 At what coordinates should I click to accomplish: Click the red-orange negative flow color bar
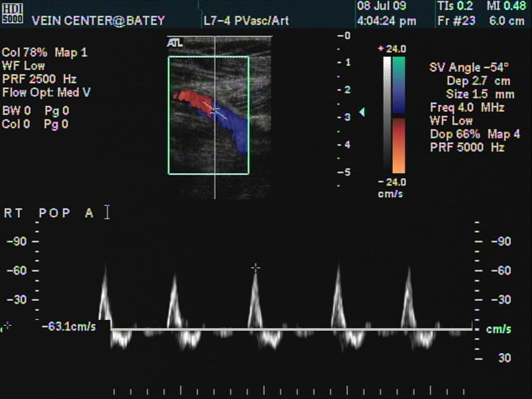[x=398, y=145]
